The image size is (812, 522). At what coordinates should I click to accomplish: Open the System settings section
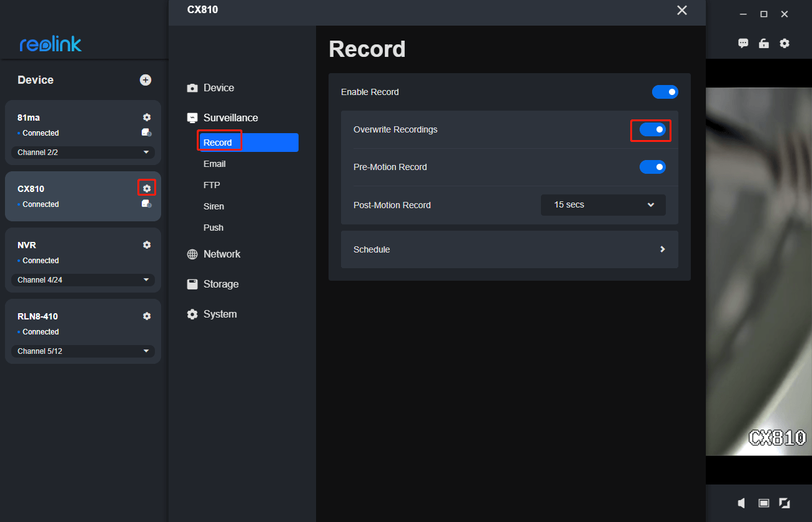(212, 314)
